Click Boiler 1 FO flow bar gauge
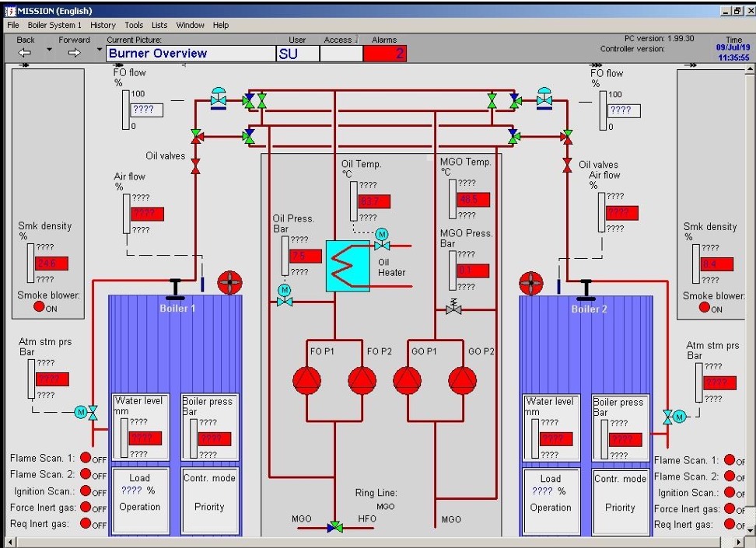Viewport: 756px width, 548px height. pyautogui.click(x=126, y=110)
